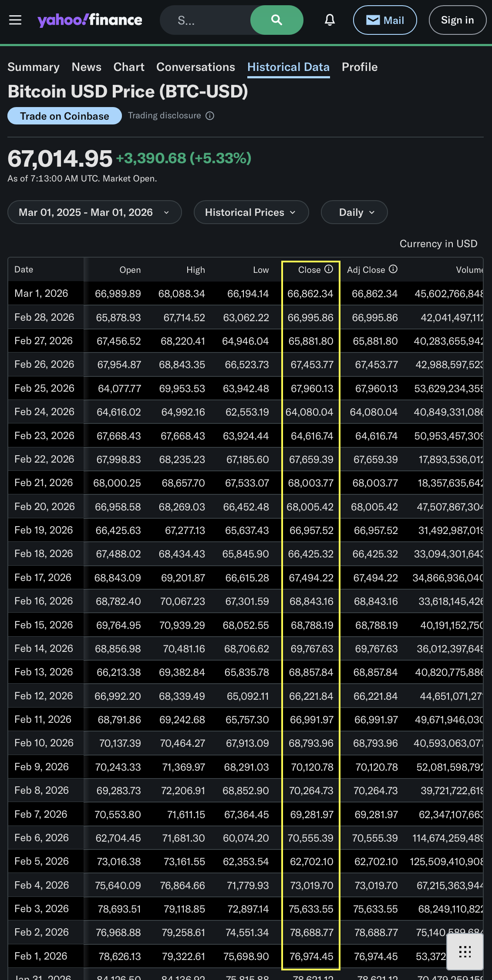Image resolution: width=492 pixels, height=980 pixels.
Task: Go to the Chart tab
Action: click(x=129, y=67)
